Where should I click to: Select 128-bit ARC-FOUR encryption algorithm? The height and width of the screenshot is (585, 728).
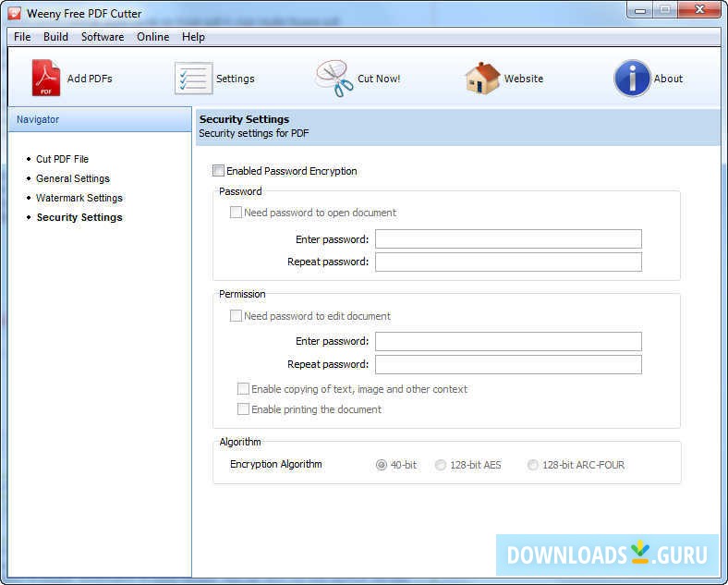click(532, 465)
